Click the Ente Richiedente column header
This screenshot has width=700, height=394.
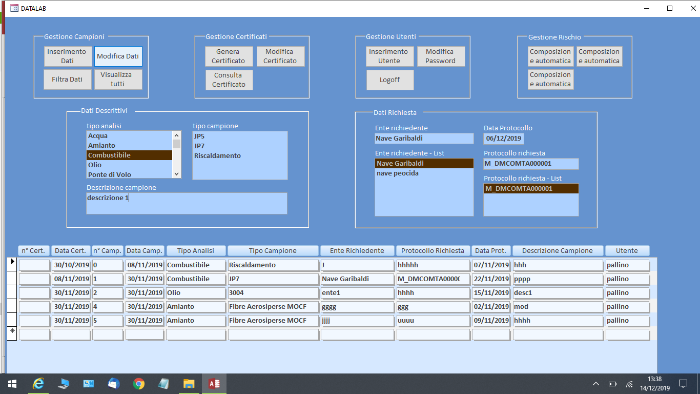(357, 251)
